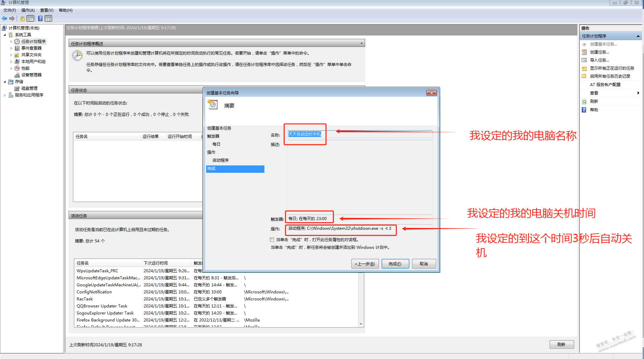Screen dimensions: 644x359
Task: Click the forward arrow toolbar icon
Action: coord(12,19)
